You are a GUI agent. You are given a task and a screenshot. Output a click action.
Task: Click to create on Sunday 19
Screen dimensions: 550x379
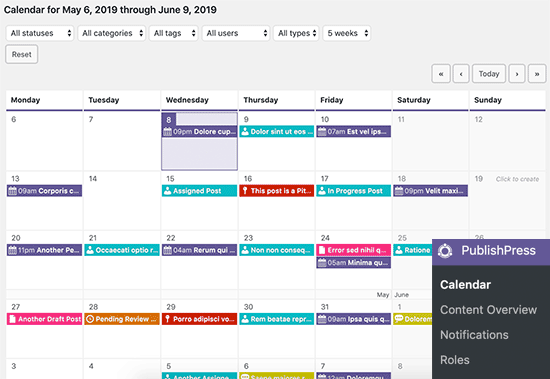517,179
